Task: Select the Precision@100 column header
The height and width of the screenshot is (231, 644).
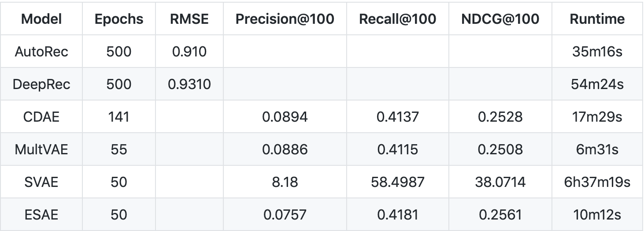Action: [x=285, y=19]
